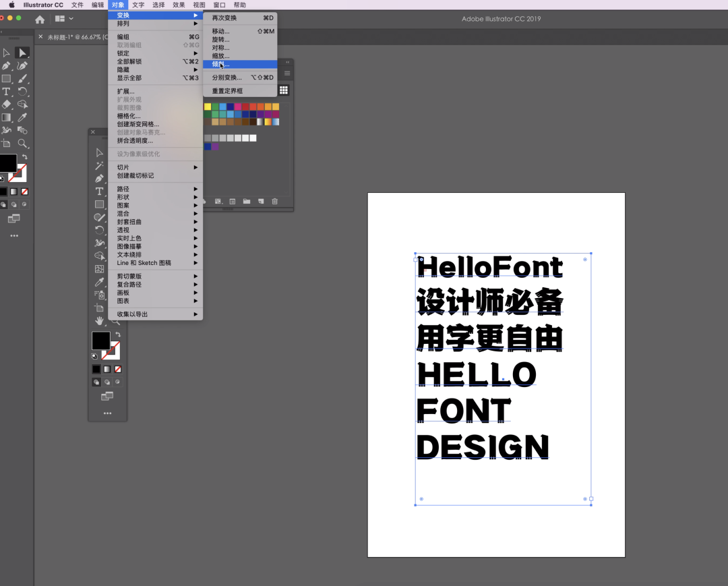Switch Swatches panel to thumbnail grid view
This screenshot has height=586, width=728.
(284, 90)
